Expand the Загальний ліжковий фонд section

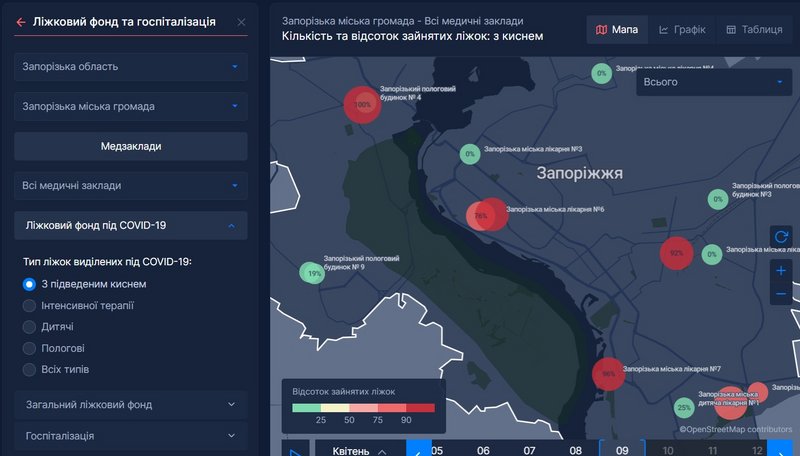pyautogui.click(x=130, y=405)
